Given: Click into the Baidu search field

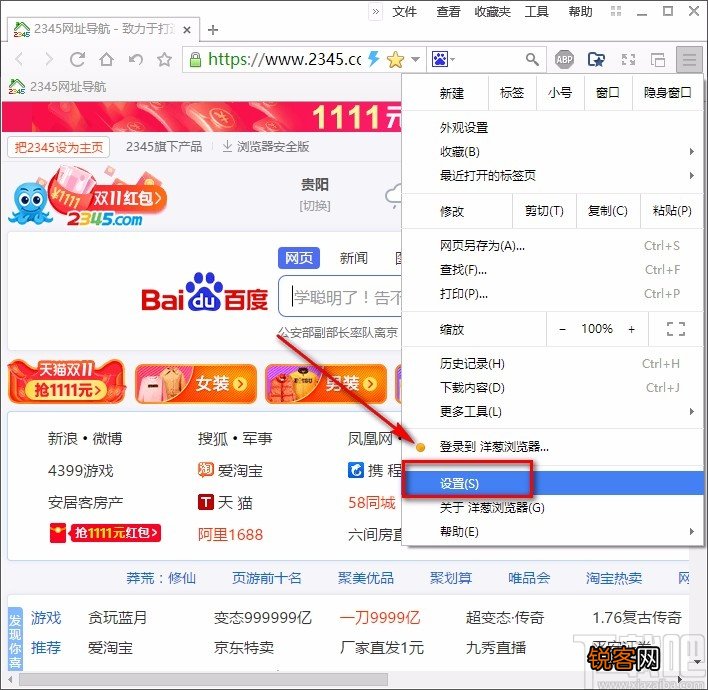Looking at the screenshot, I should click(340, 296).
